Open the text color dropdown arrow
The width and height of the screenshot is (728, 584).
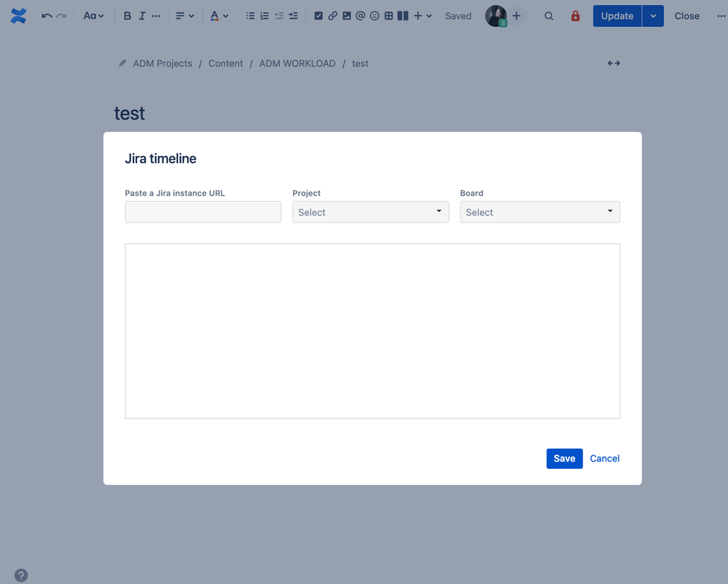coord(226,16)
